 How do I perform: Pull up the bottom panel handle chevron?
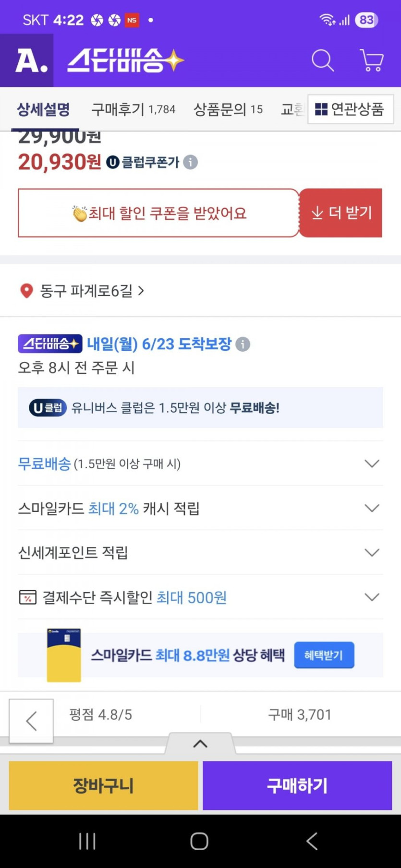pyautogui.click(x=200, y=744)
